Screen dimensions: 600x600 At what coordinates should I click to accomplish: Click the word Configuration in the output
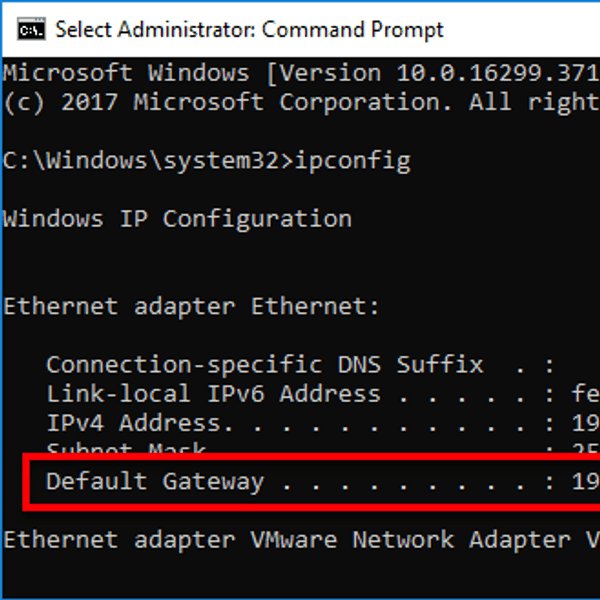(x=257, y=219)
